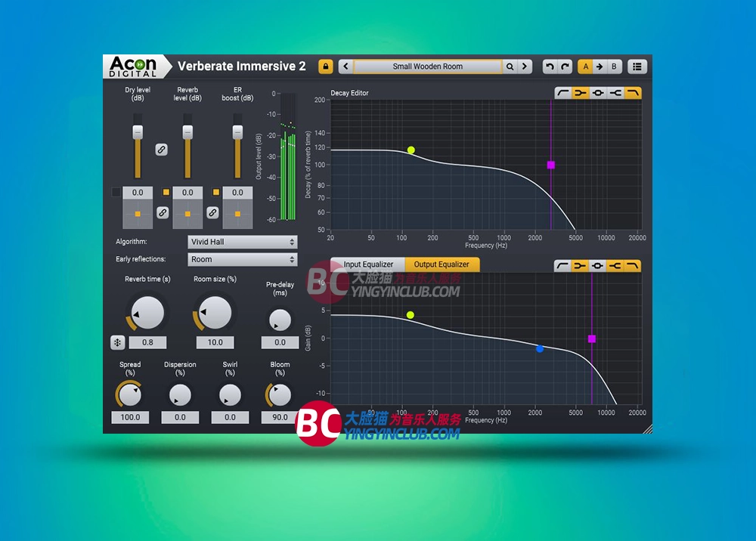756x541 pixels.
Task: Click the Dry level fader handle
Action: (138, 132)
